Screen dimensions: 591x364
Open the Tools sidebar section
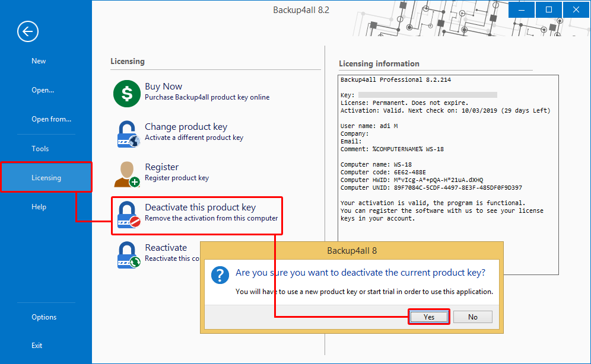click(x=40, y=149)
